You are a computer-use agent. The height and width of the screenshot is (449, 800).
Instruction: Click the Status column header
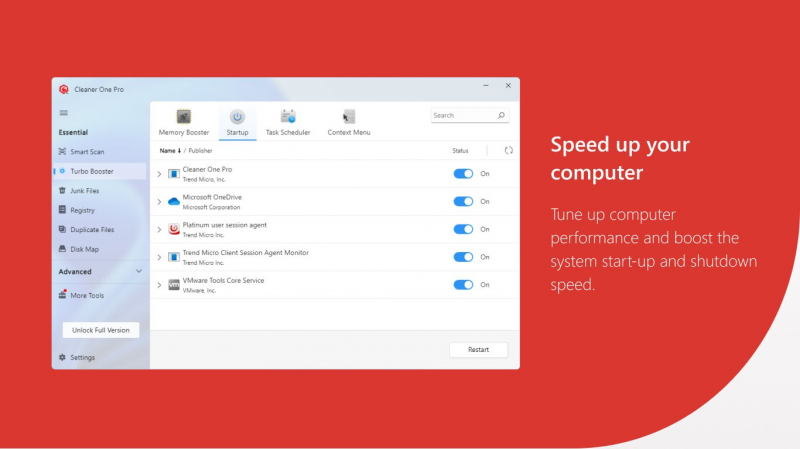coord(460,151)
